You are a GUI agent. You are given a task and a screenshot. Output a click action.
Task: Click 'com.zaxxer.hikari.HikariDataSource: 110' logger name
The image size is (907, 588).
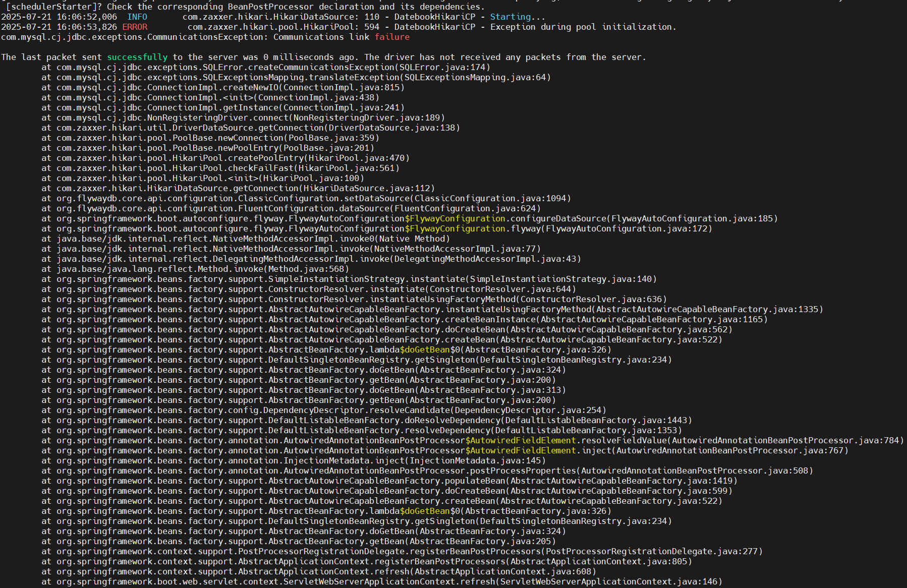[281, 17]
